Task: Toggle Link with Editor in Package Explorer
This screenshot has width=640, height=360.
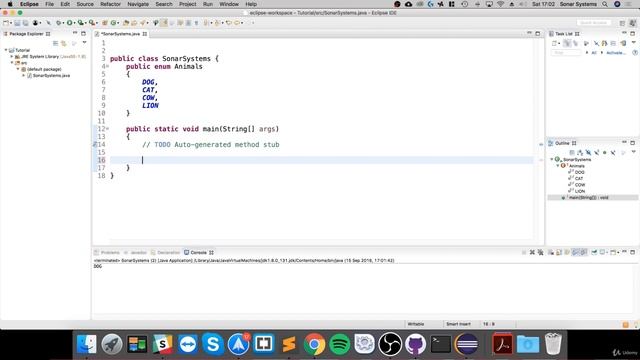Action: point(64,43)
